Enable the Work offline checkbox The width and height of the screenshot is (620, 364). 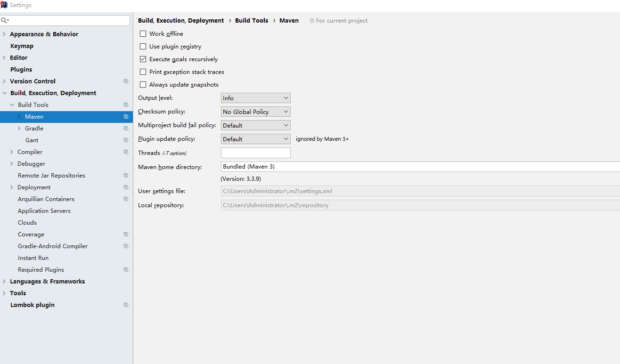tap(143, 34)
